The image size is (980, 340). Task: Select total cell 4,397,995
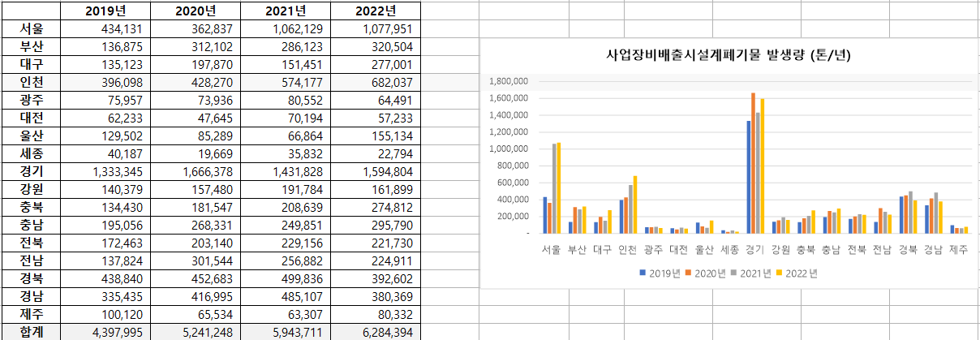point(105,331)
